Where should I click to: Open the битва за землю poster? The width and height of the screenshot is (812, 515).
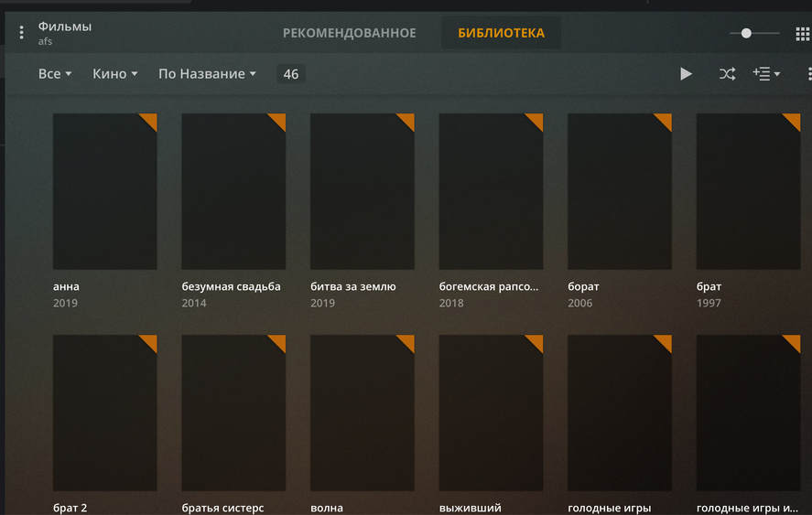(x=362, y=191)
